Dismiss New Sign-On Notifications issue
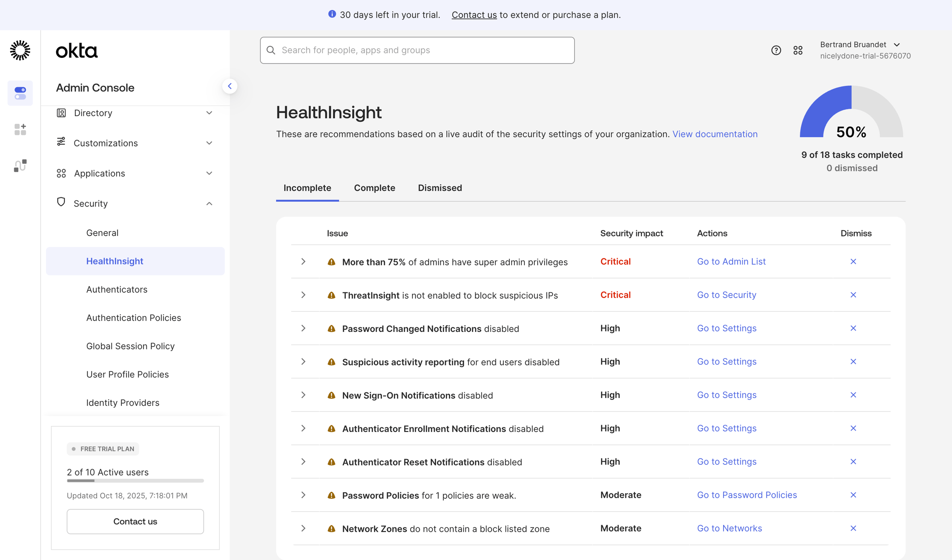The height and width of the screenshot is (560, 952). coord(853,395)
